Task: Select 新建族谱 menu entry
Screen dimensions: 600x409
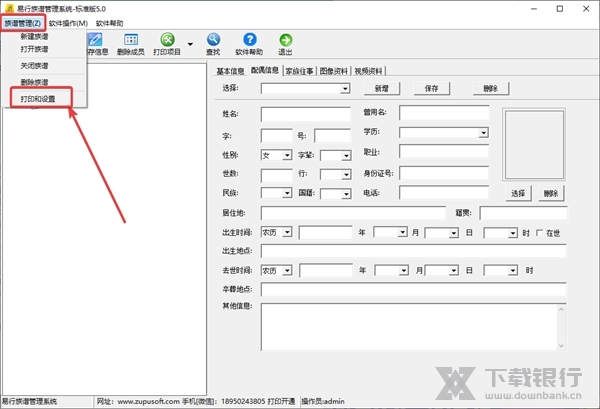Action: [34, 37]
